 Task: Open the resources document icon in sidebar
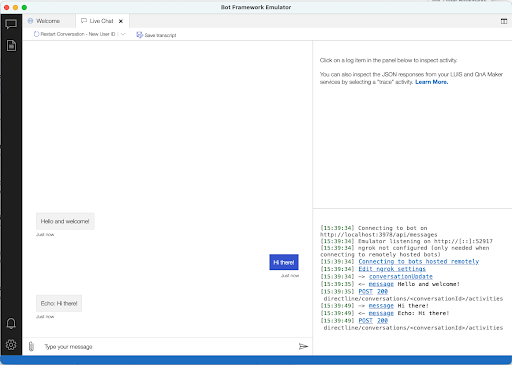[x=11, y=46]
